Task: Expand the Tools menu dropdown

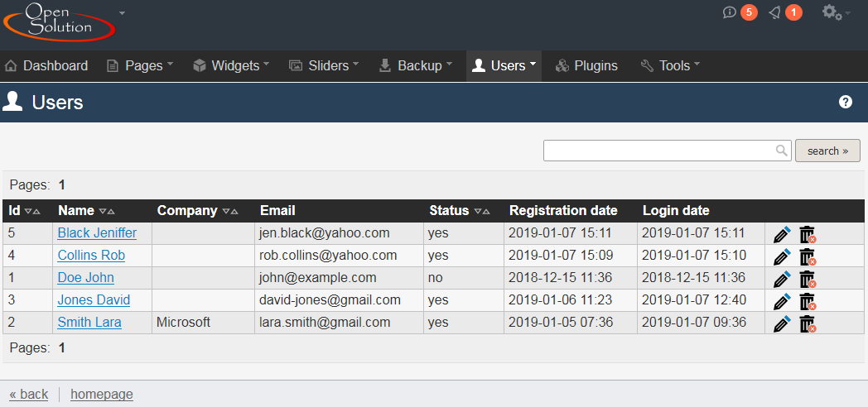Action: tap(670, 65)
